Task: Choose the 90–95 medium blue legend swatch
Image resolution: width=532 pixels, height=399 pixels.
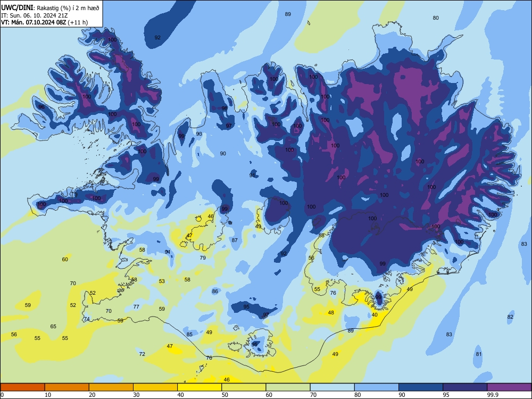Action: point(421,387)
